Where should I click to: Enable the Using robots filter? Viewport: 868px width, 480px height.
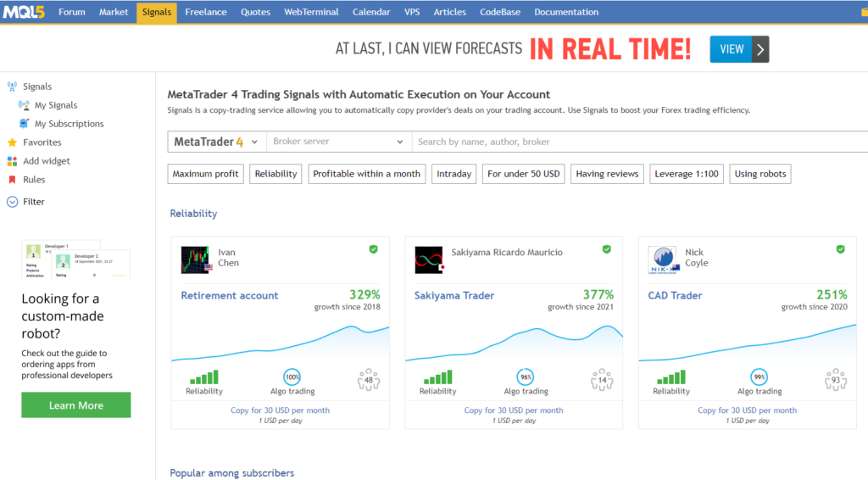click(759, 174)
